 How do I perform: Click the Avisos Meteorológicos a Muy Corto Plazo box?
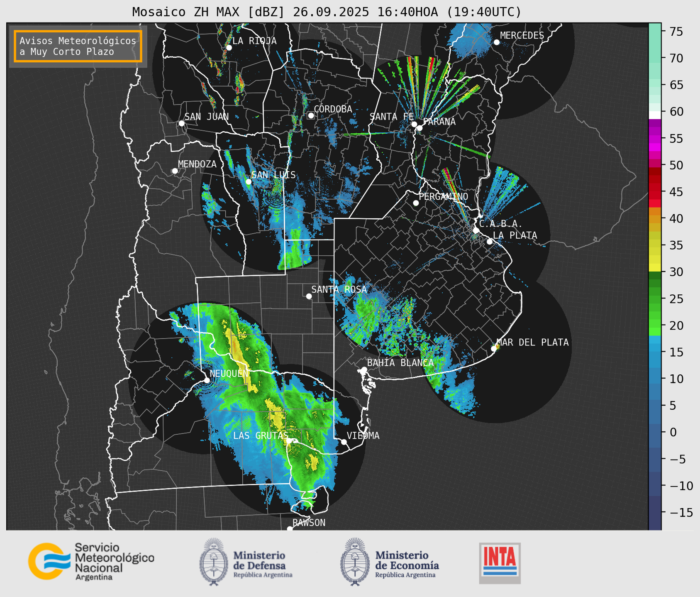click(78, 46)
